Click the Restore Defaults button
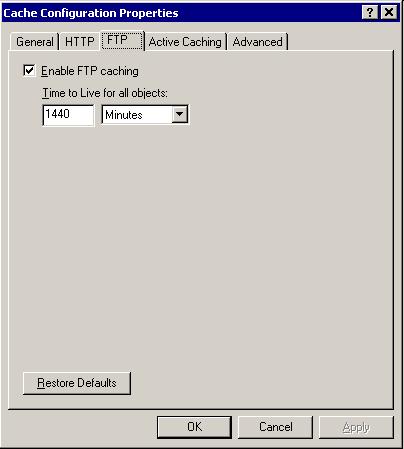The width and height of the screenshot is (404, 449). 77,383
